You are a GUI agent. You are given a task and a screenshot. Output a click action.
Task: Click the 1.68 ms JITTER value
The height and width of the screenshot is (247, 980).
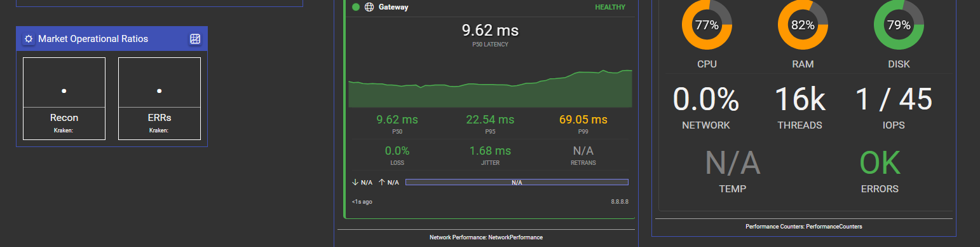click(490, 151)
